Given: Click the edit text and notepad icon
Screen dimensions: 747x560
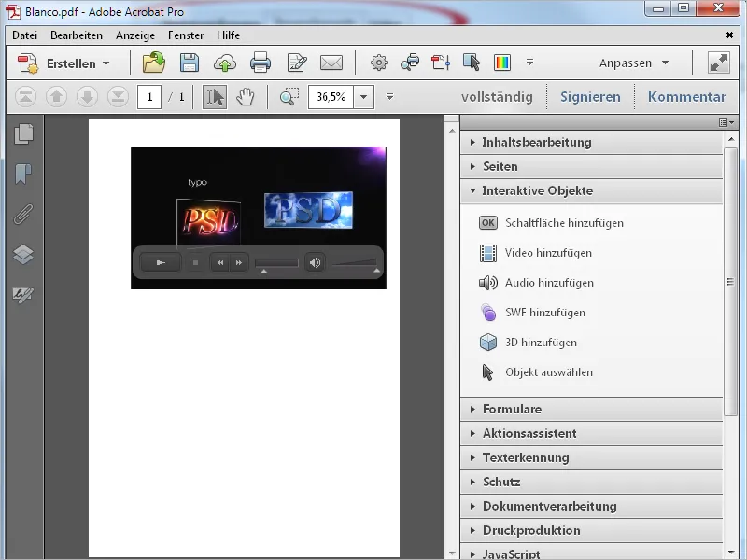Looking at the screenshot, I should click(297, 63).
